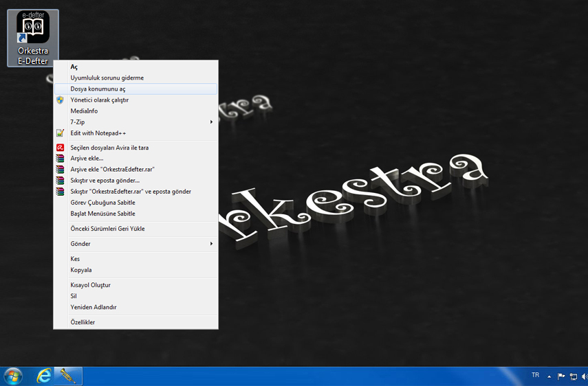Run as admin via 'Yönetici olarak çalıştır'
This screenshot has height=386, width=588.
(x=99, y=100)
